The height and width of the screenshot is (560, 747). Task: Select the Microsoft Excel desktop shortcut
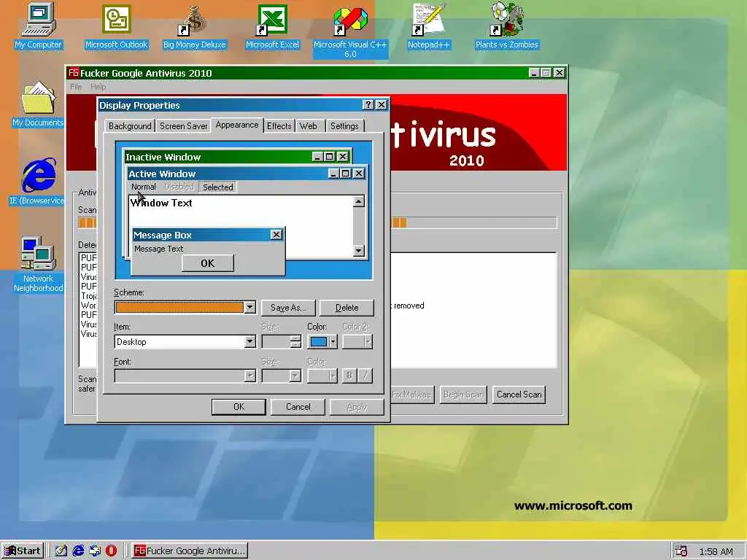click(272, 26)
